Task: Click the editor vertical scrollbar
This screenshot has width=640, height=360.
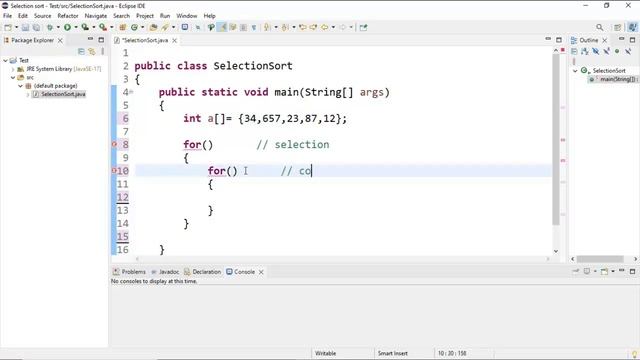Action: 556,139
